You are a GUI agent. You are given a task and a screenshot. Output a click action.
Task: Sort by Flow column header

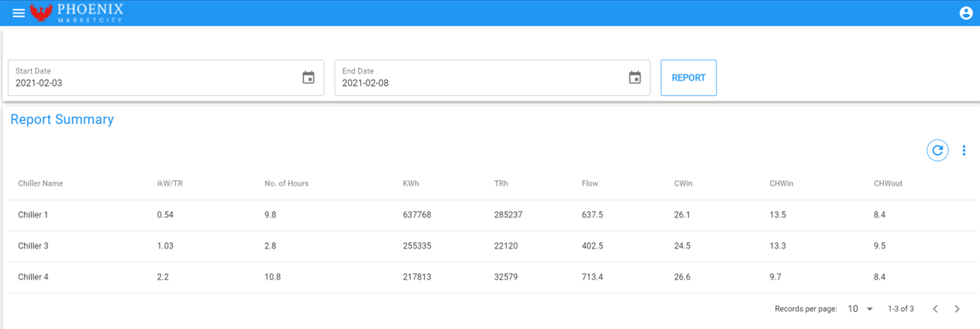click(590, 183)
